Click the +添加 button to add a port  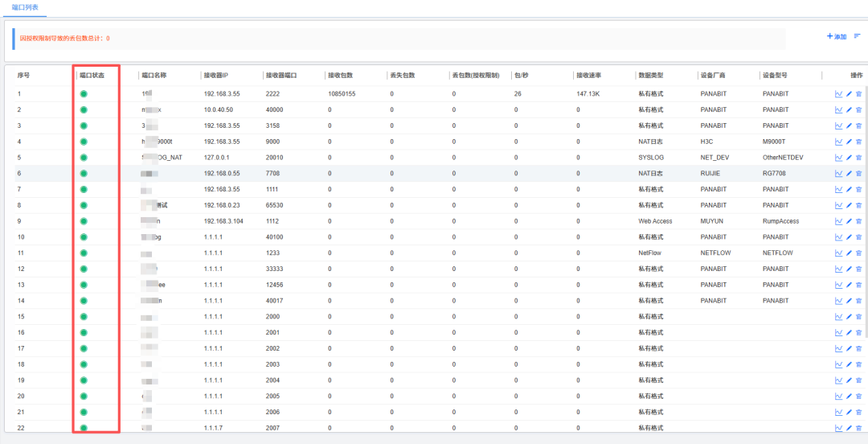[x=837, y=36]
